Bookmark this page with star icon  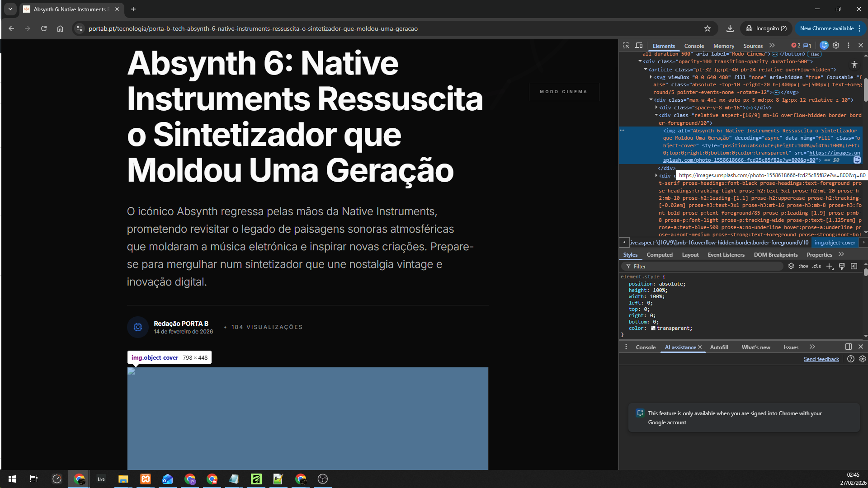click(x=708, y=28)
